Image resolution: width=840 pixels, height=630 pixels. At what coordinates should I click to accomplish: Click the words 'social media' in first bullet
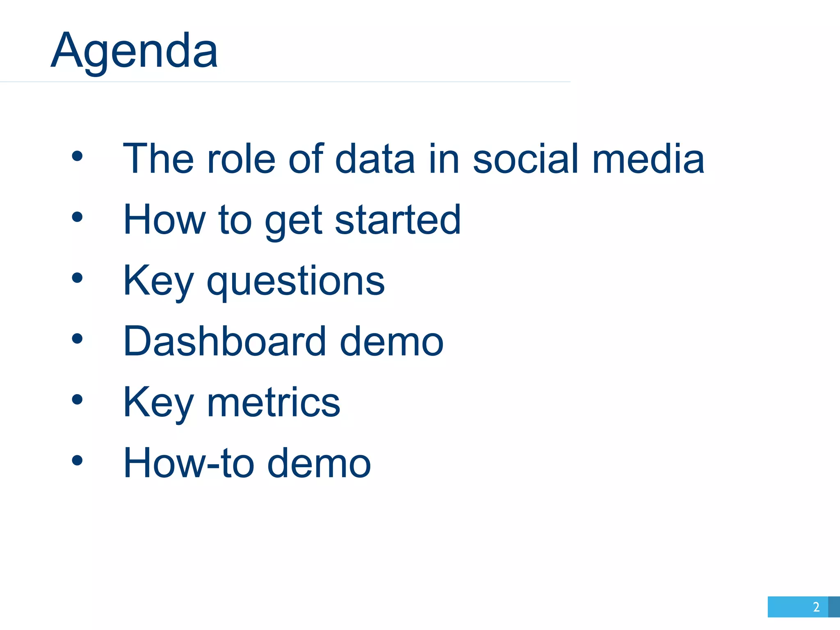pos(589,158)
